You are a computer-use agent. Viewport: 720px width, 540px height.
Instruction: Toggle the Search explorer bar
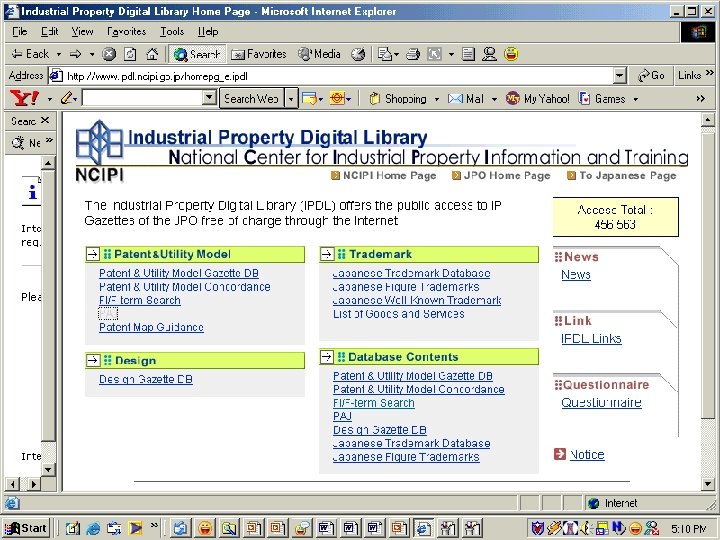click(x=197, y=54)
